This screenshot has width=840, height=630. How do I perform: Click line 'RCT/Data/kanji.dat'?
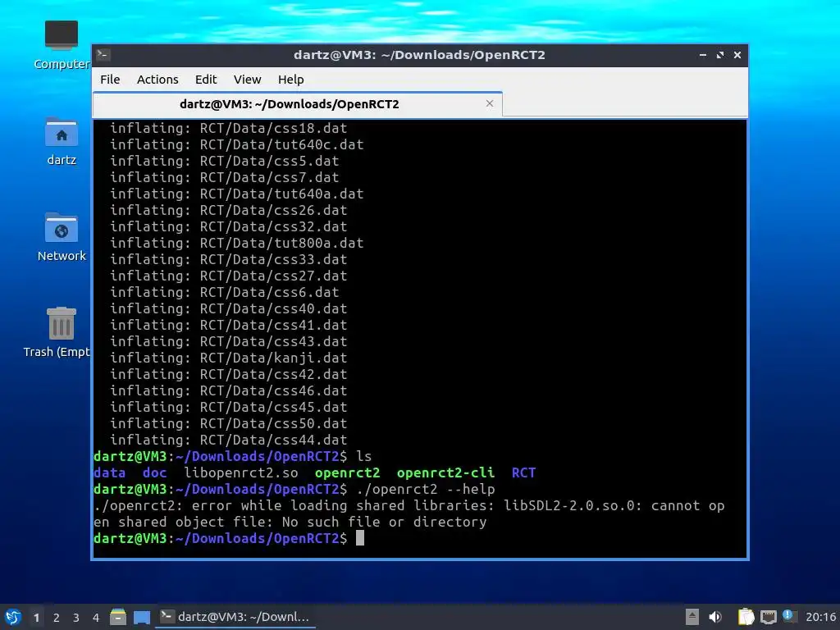273,358
